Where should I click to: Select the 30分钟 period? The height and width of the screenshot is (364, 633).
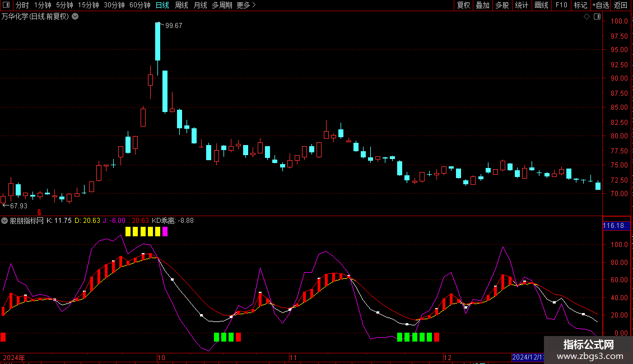coord(114,5)
